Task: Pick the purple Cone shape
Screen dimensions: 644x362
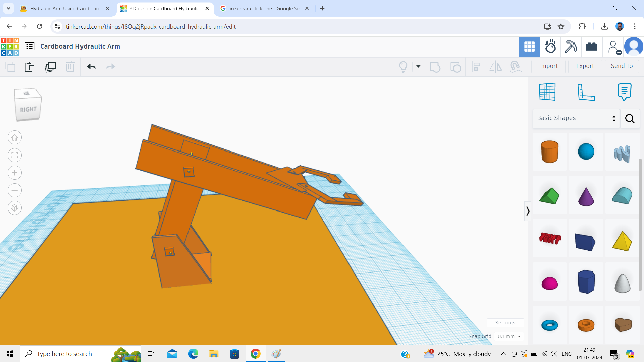Action: click(x=586, y=195)
